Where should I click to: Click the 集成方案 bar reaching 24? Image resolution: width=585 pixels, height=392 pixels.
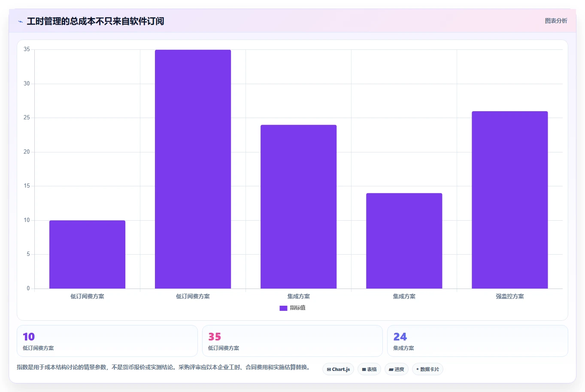298,207
